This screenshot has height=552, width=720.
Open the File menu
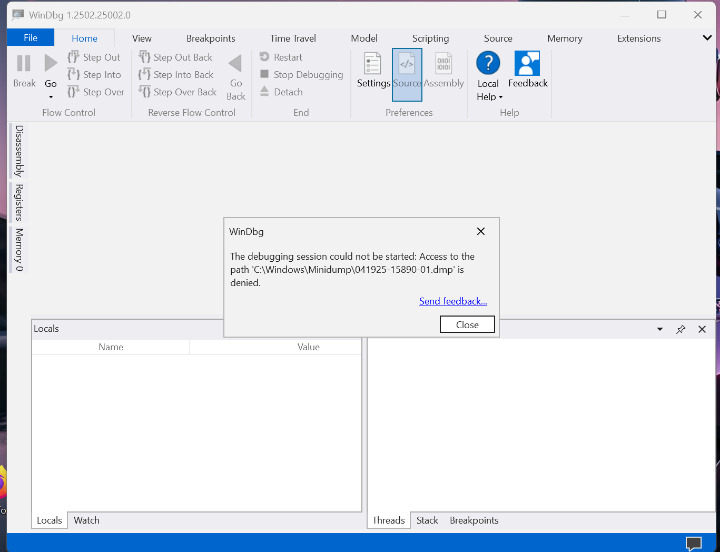point(30,38)
